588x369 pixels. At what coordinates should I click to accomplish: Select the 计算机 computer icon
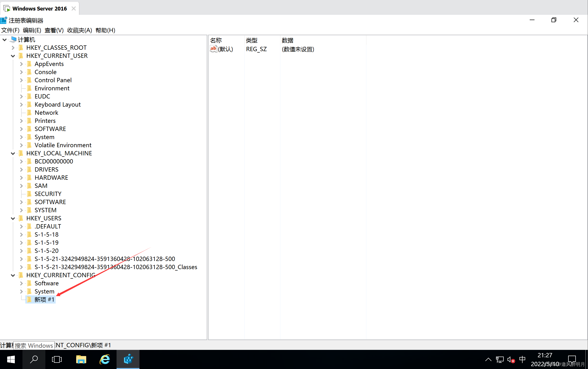(x=13, y=39)
